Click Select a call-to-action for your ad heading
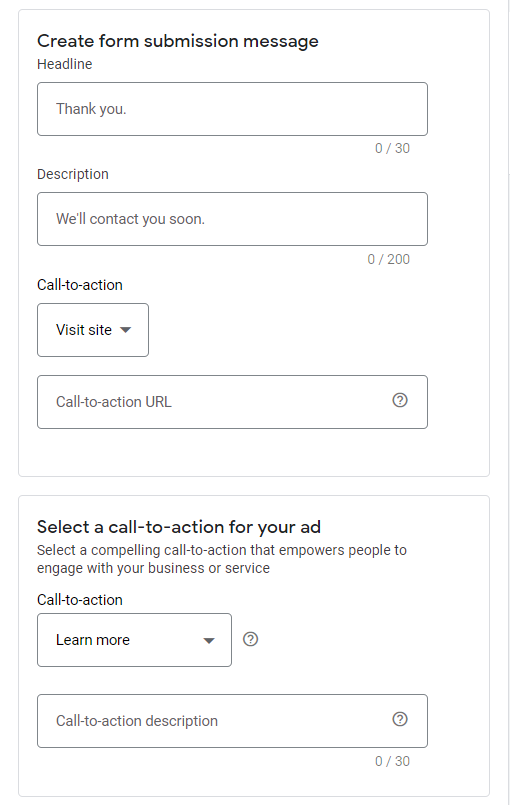Viewport: 510px width, 805px height. pyautogui.click(x=179, y=527)
